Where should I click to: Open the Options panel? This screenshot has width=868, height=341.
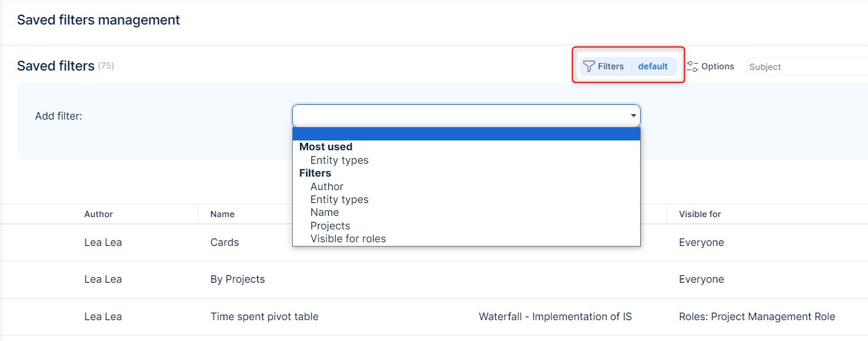tap(717, 66)
